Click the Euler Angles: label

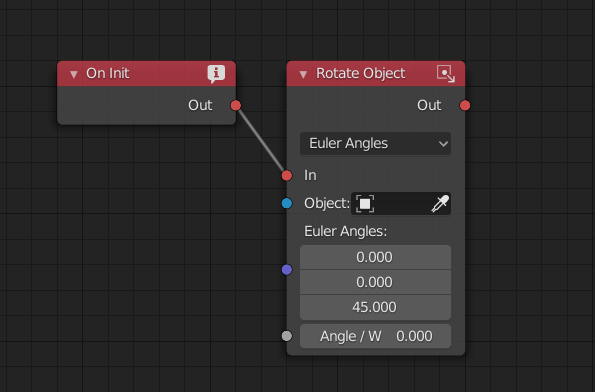pos(345,231)
